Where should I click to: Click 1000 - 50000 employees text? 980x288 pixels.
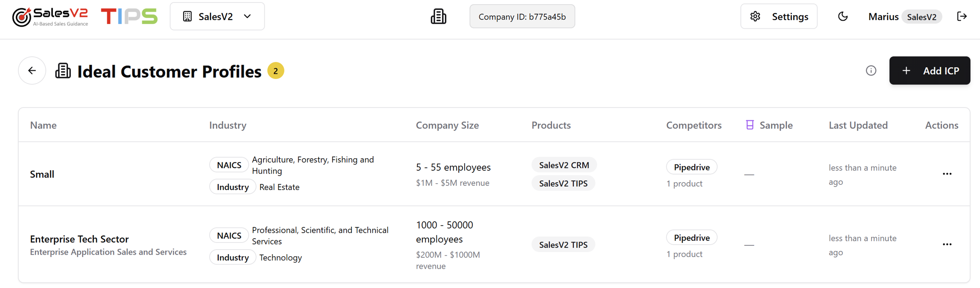pyautogui.click(x=445, y=232)
